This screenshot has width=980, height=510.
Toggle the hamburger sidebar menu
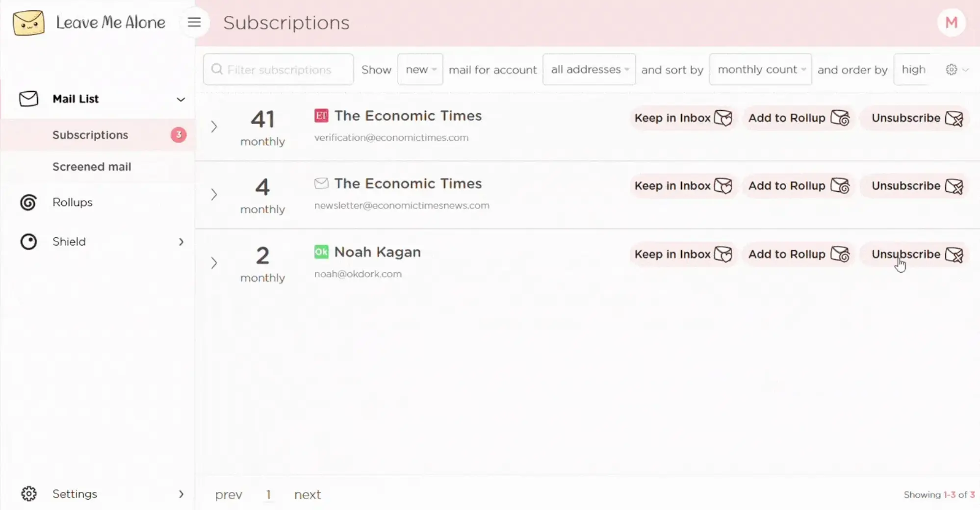click(194, 23)
